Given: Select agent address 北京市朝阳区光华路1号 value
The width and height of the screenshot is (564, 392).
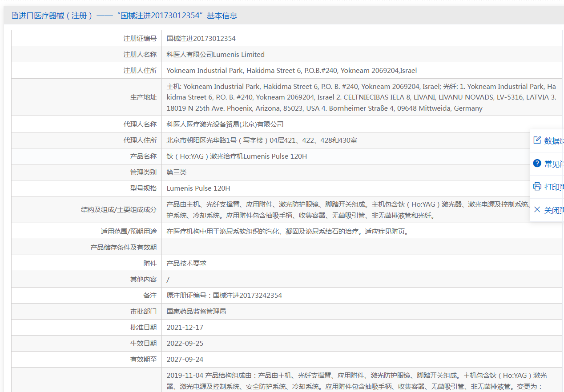Looking at the screenshot, I should coord(262,140).
